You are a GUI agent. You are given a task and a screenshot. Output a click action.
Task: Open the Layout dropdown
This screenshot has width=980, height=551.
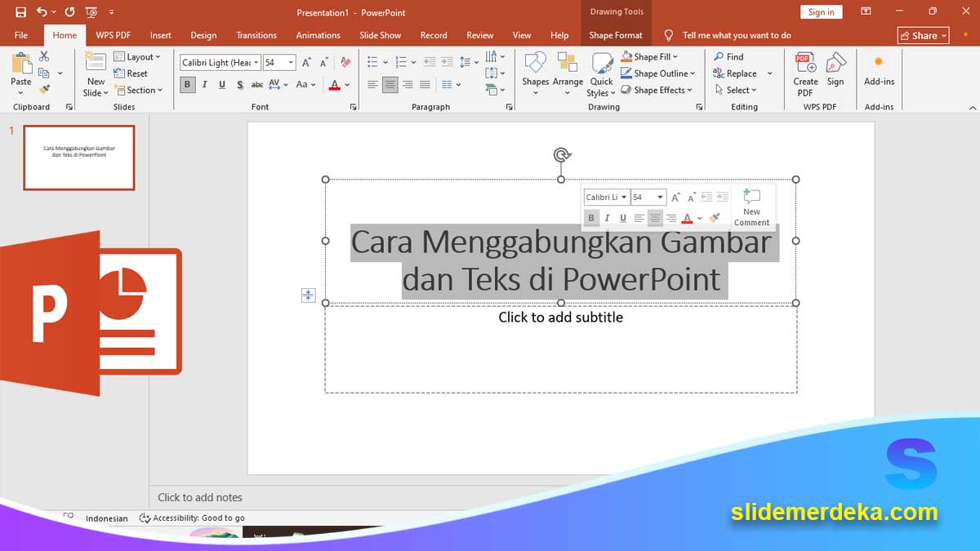(137, 57)
